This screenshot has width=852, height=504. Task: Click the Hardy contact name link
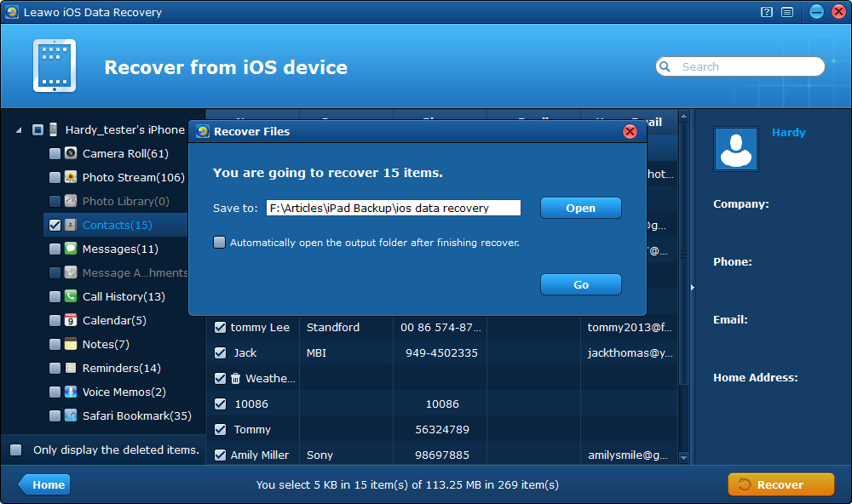click(x=788, y=133)
